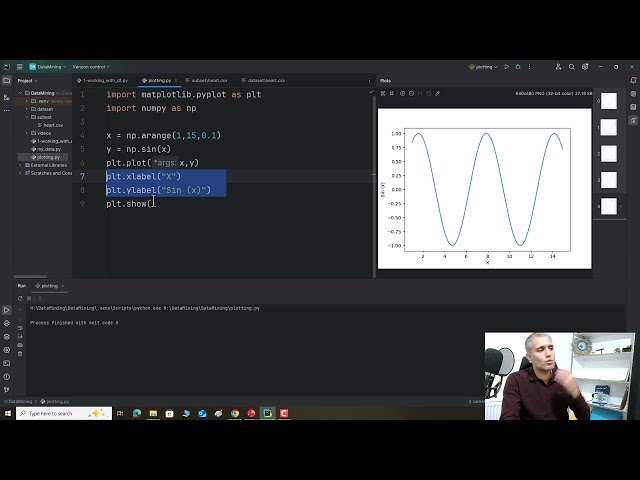This screenshot has height=480, width=640.
Task: Toggle soft-wrap in Run console gutter
Action: coord(20,328)
